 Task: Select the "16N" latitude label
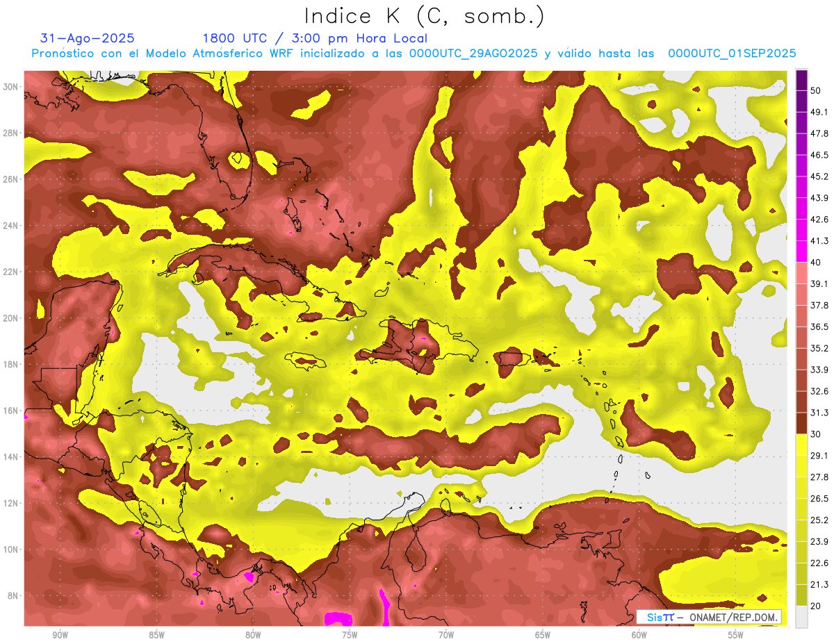[x=10, y=411]
